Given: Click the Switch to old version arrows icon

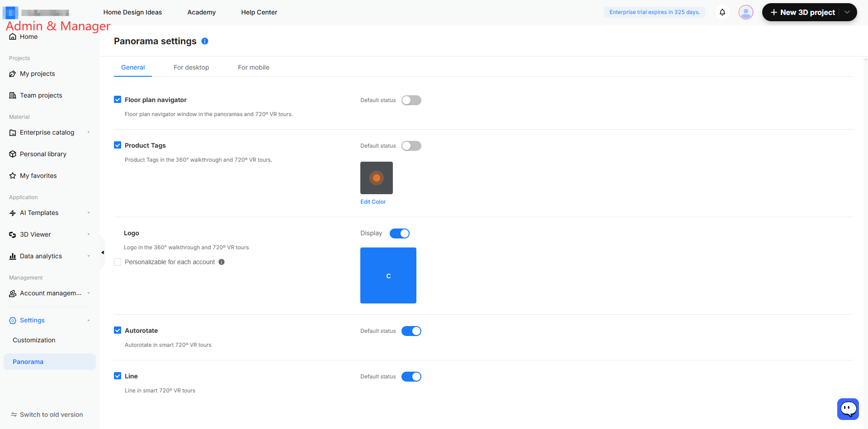Looking at the screenshot, I should (x=14, y=415).
